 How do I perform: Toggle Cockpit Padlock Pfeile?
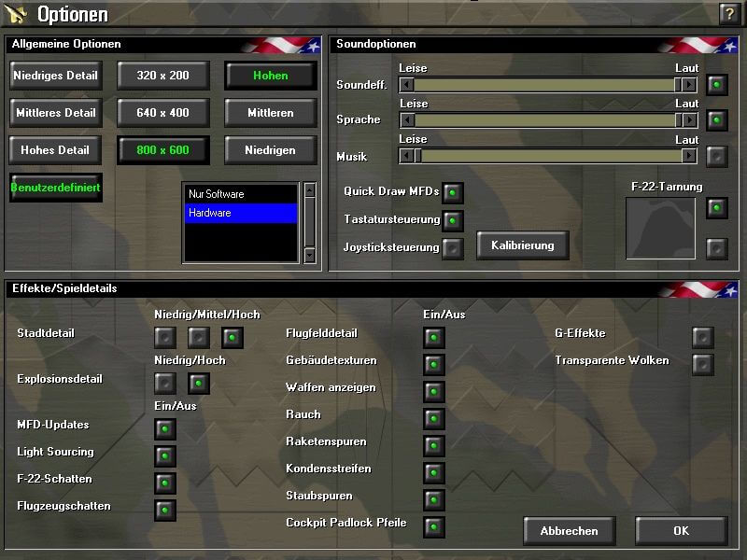pyautogui.click(x=434, y=527)
